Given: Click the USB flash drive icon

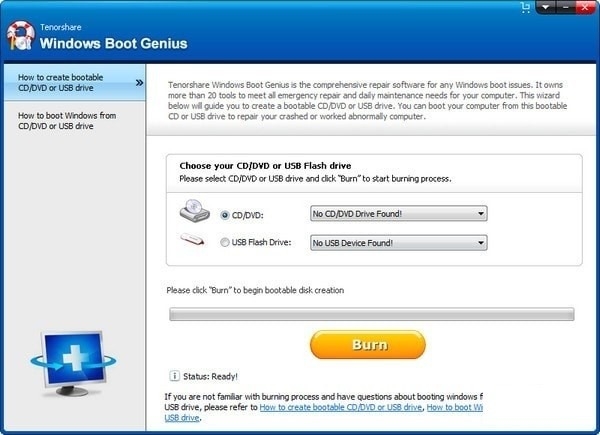Looking at the screenshot, I should tap(192, 239).
